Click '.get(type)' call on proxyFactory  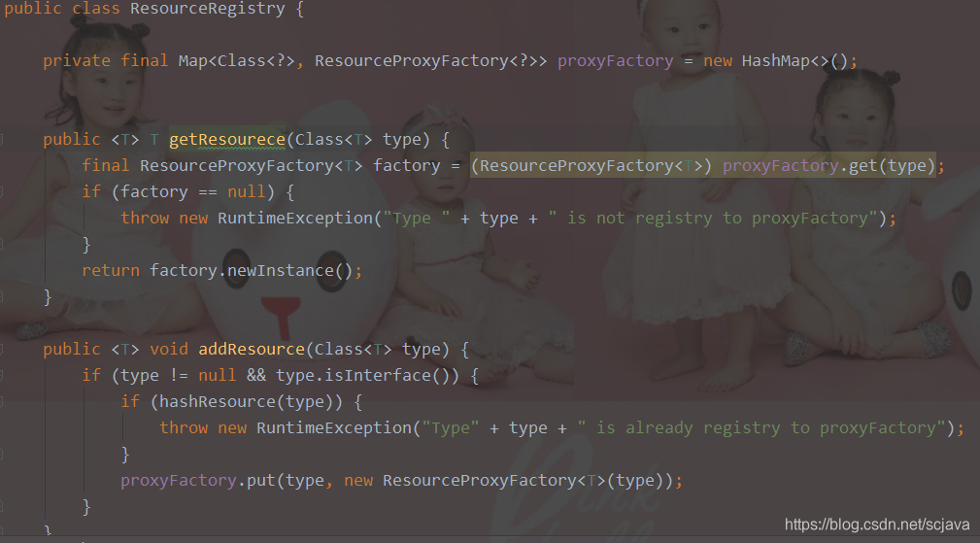point(887,165)
